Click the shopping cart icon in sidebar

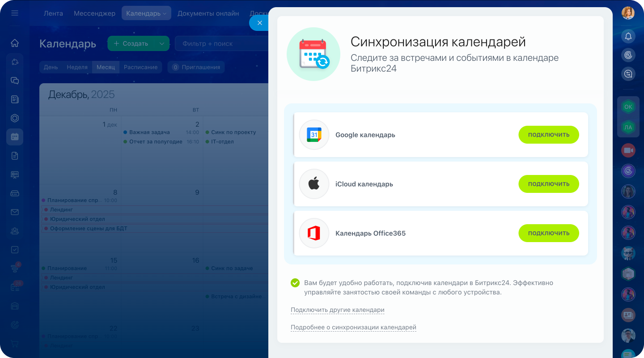(15, 344)
